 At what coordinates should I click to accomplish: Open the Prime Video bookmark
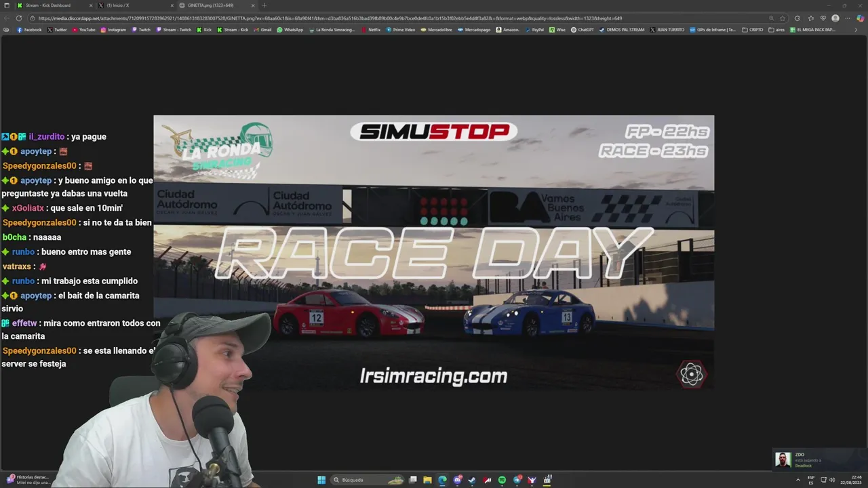[x=401, y=30]
